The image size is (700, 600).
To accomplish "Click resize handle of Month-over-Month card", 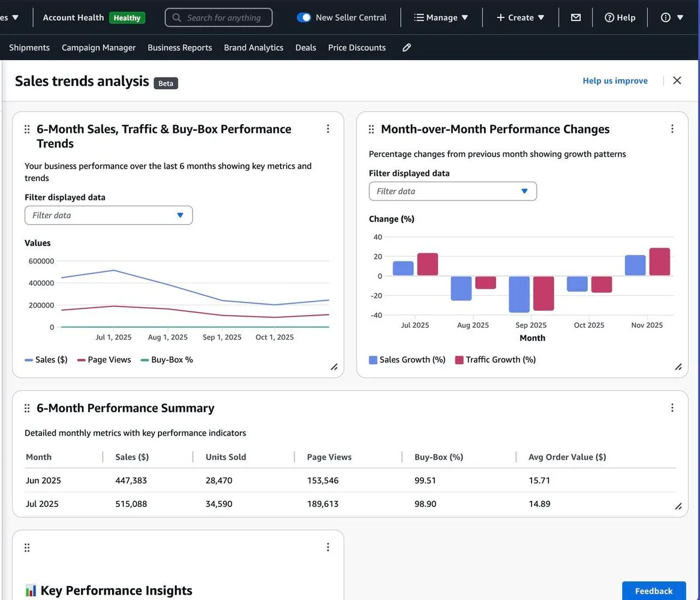I will click(678, 367).
